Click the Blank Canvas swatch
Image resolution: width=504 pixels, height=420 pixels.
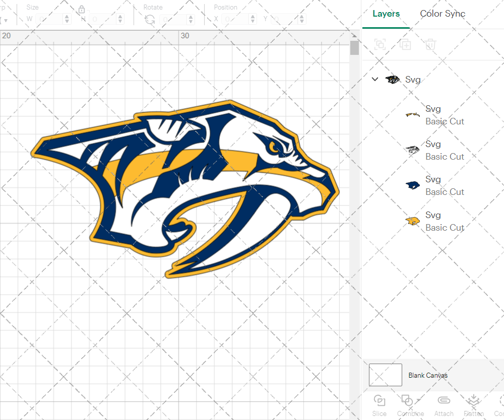point(386,375)
